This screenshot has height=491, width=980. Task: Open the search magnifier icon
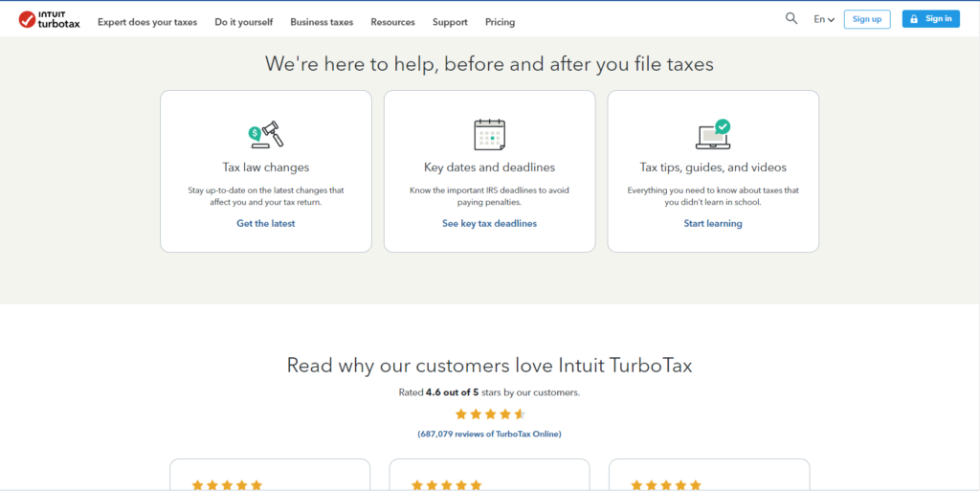tap(791, 19)
